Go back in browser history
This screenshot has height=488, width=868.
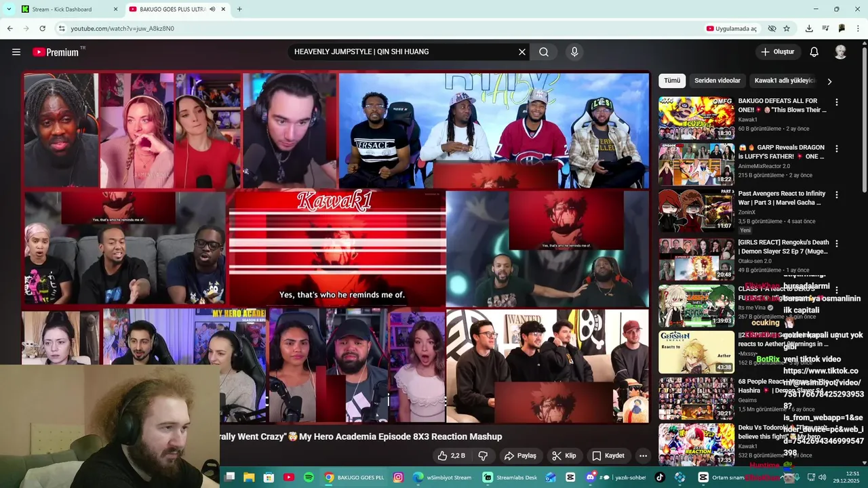(x=9, y=28)
